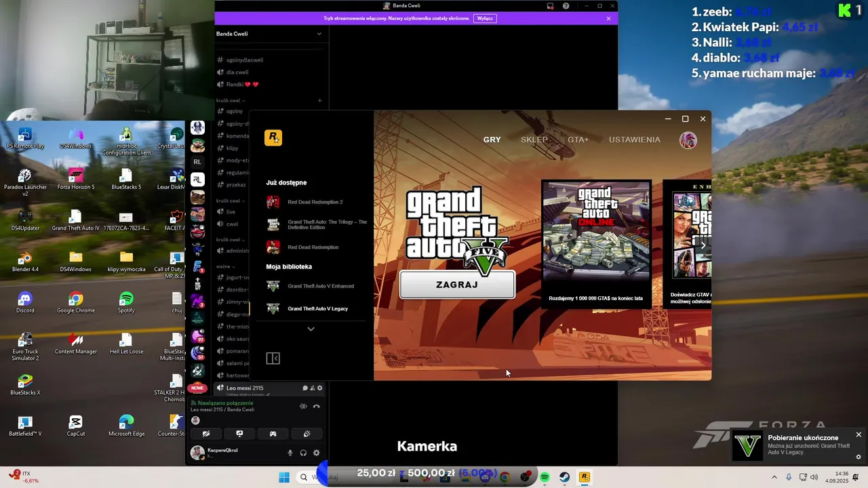Screen dimensions: 868x488
Task: Select Grand Theft Auto: The Trilogy entry
Action: (x=317, y=224)
